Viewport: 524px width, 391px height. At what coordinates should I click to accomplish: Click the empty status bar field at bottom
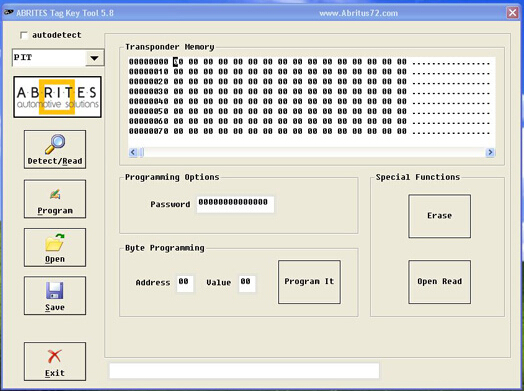(x=244, y=371)
